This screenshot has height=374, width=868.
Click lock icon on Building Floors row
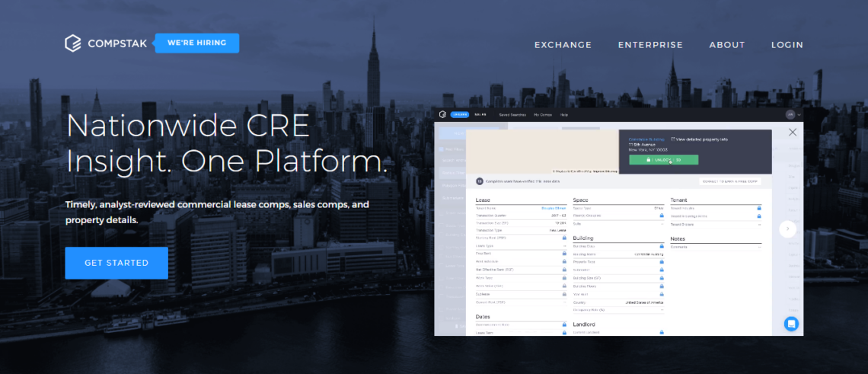coord(662,286)
